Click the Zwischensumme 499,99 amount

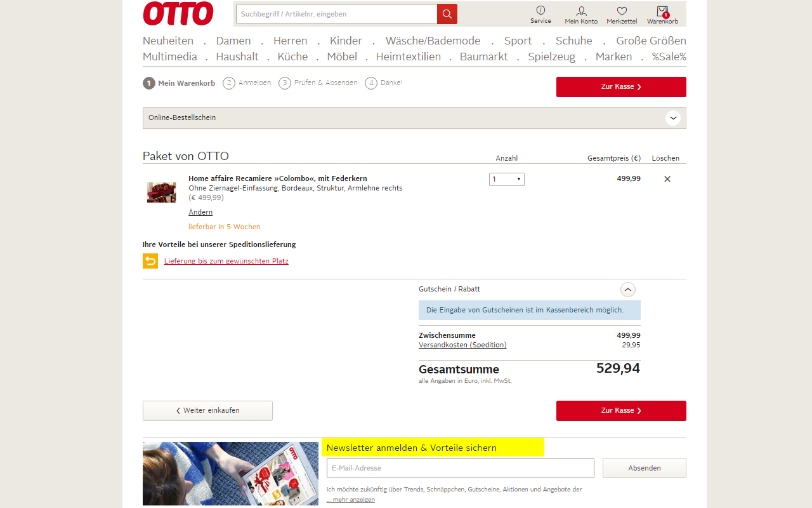click(629, 335)
